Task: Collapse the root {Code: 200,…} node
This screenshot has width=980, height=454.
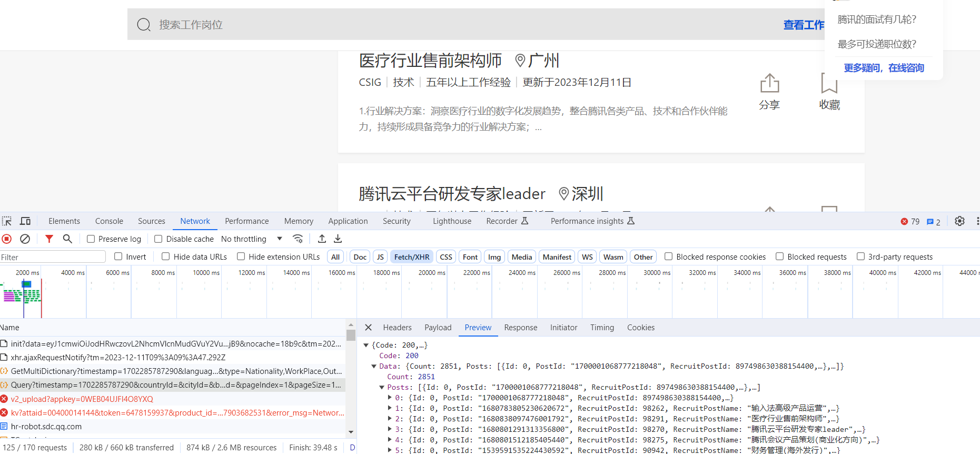Action: 366,346
